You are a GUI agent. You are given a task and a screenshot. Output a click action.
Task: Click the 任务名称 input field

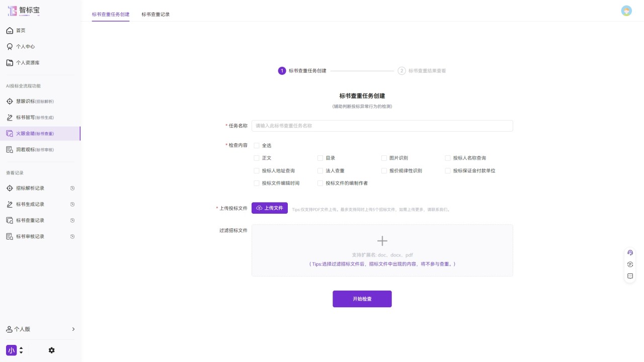click(x=382, y=126)
